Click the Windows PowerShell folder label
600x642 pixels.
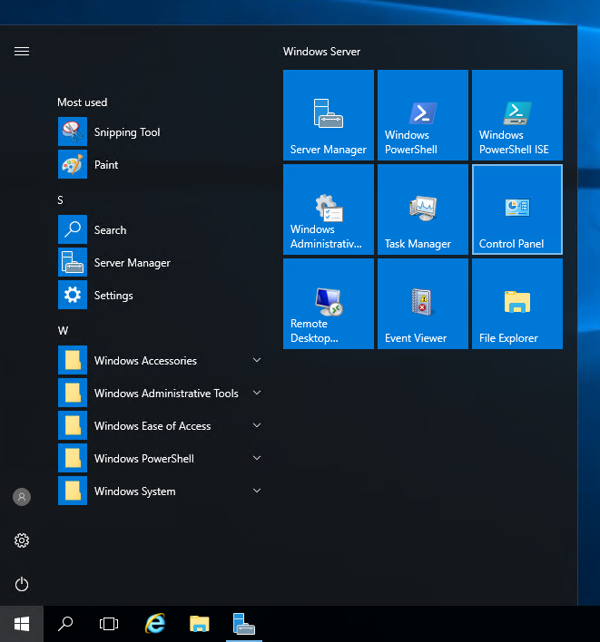pyautogui.click(x=144, y=459)
